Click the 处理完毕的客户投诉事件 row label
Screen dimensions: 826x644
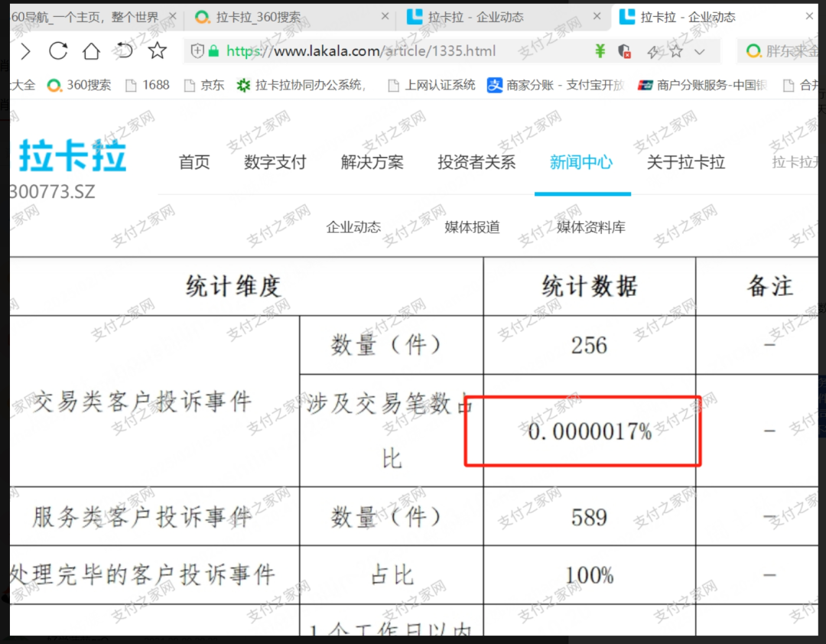142,574
